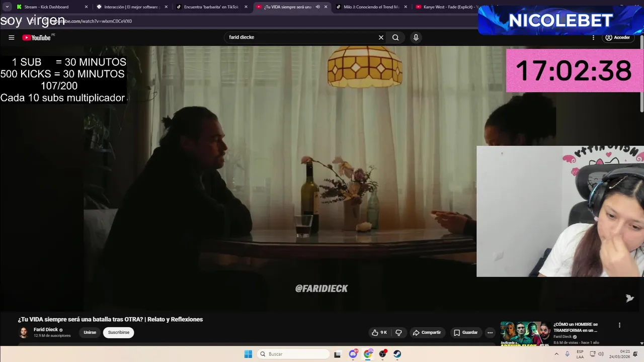Dislike the video with the thumbs-down
Viewport: 644px width, 362px height.
click(398, 332)
